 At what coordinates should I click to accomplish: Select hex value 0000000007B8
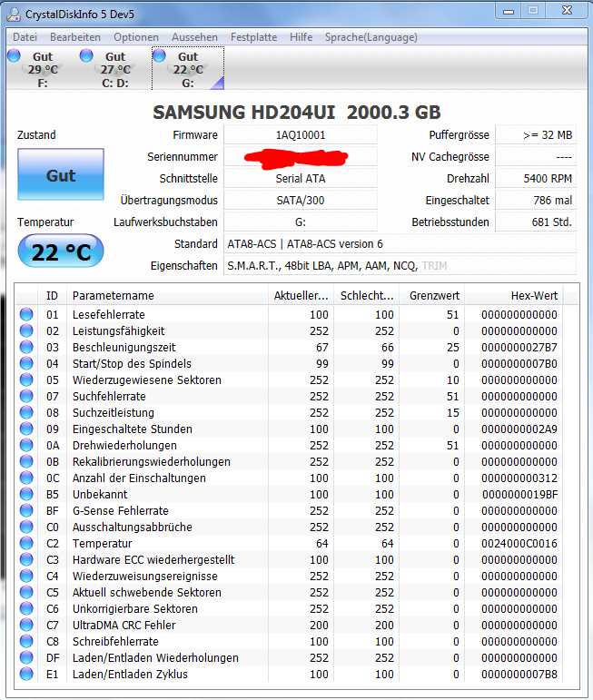[519, 674]
